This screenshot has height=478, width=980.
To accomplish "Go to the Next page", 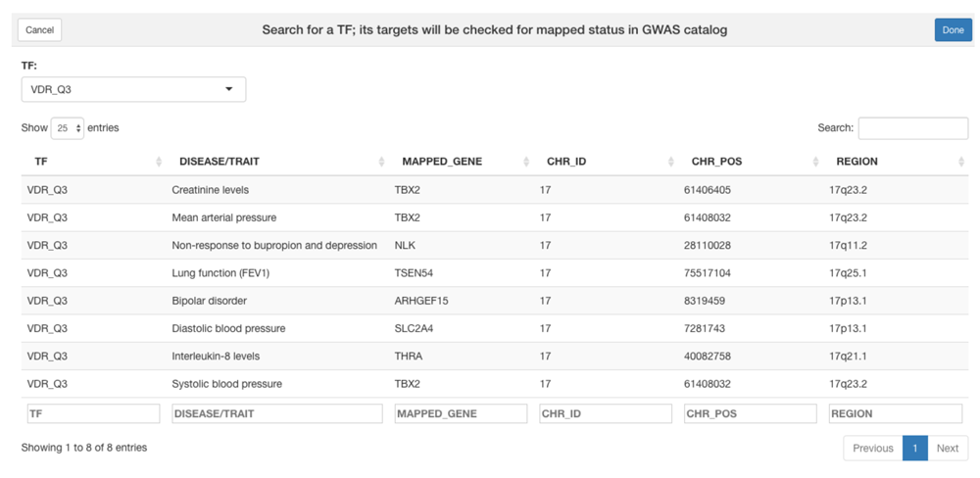I will tap(948, 448).
